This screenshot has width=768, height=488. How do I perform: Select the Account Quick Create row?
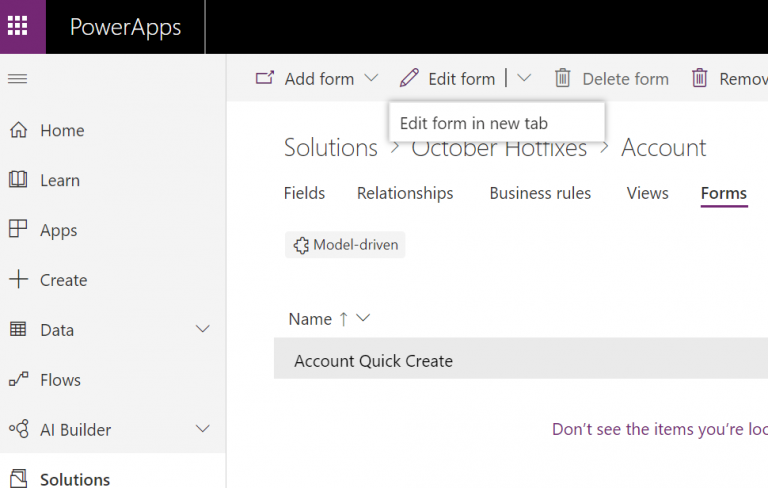(x=521, y=358)
